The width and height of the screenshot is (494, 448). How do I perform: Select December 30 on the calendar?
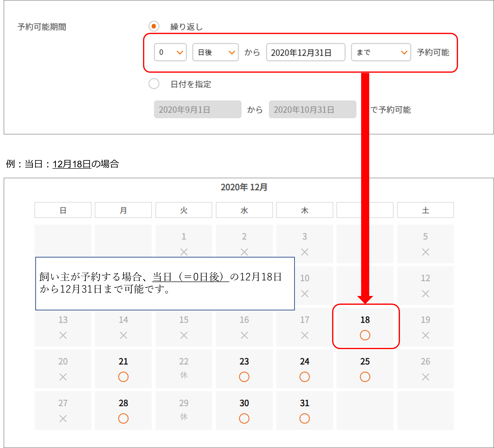coord(244,410)
